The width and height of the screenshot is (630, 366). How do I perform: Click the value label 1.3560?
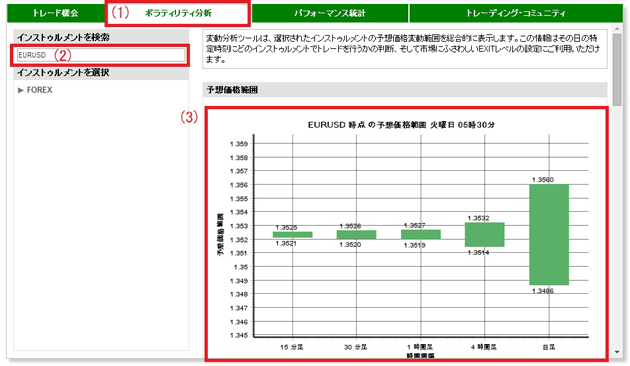pos(542,180)
